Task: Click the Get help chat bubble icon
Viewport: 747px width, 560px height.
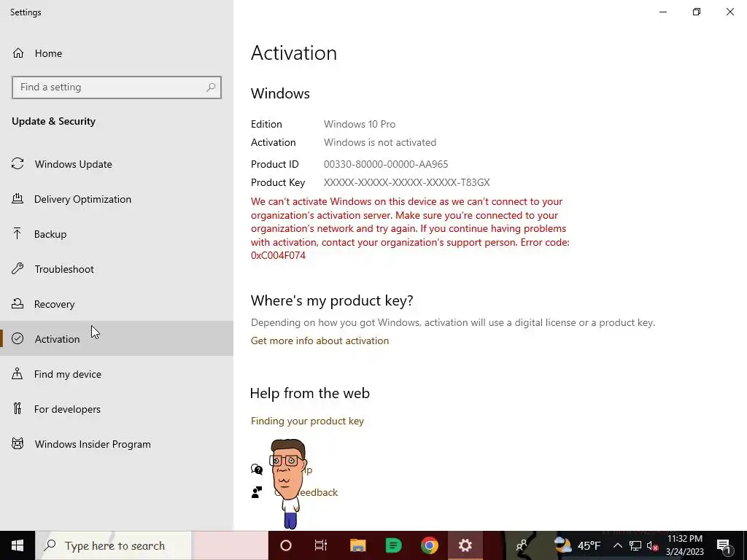Action: (257, 470)
